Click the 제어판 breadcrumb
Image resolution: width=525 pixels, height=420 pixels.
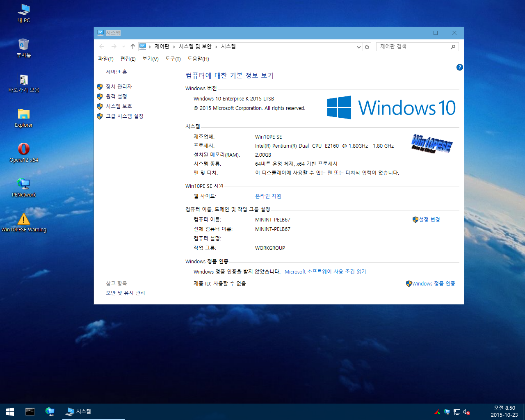click(162, 46)
